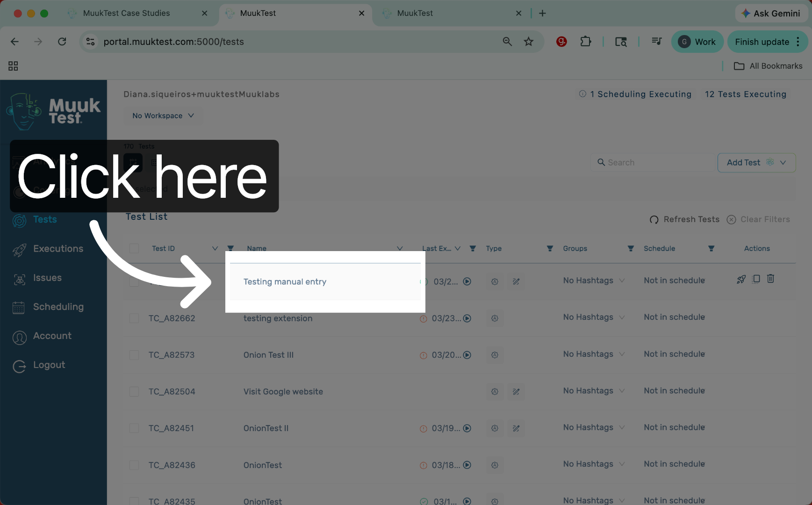Image resolution: width=812 pixels, height=505 pixels.
Task: Click the 12 Tests Executing indicator
Action: click(x=746, y=94)
